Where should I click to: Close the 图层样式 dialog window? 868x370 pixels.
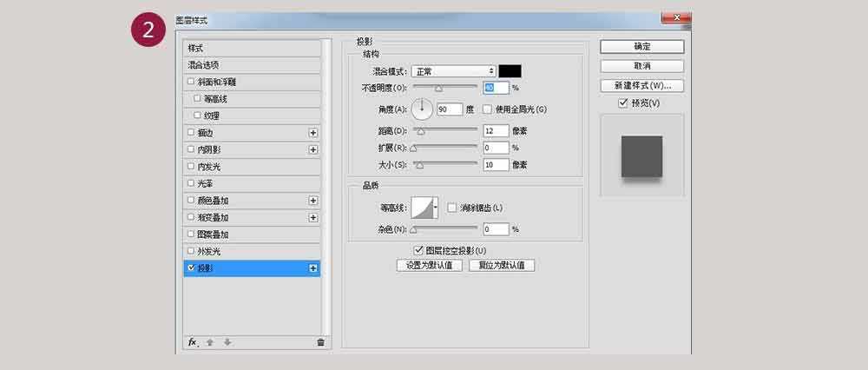676,18
